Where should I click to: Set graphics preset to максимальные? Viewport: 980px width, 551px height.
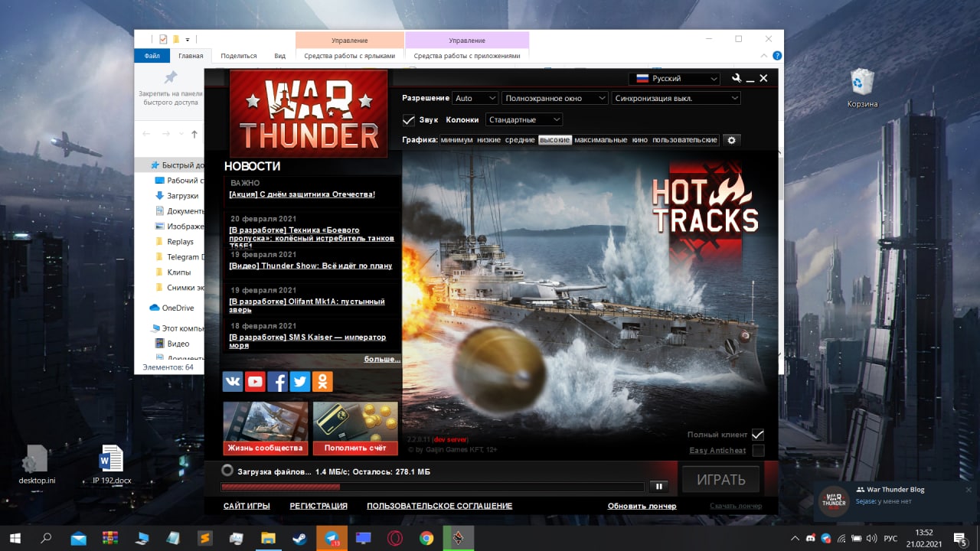(x=600, y=140)
